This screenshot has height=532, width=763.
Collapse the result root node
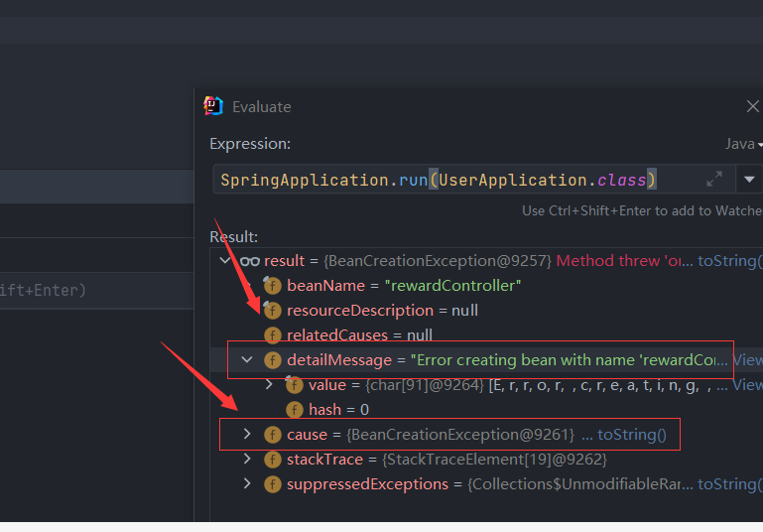click(x=225, y=260)
